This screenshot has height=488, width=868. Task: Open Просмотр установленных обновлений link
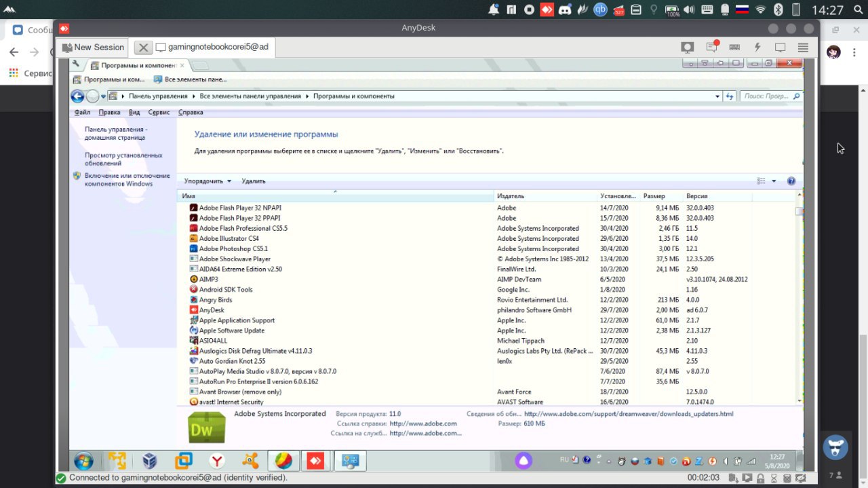[x=123, y=159]
